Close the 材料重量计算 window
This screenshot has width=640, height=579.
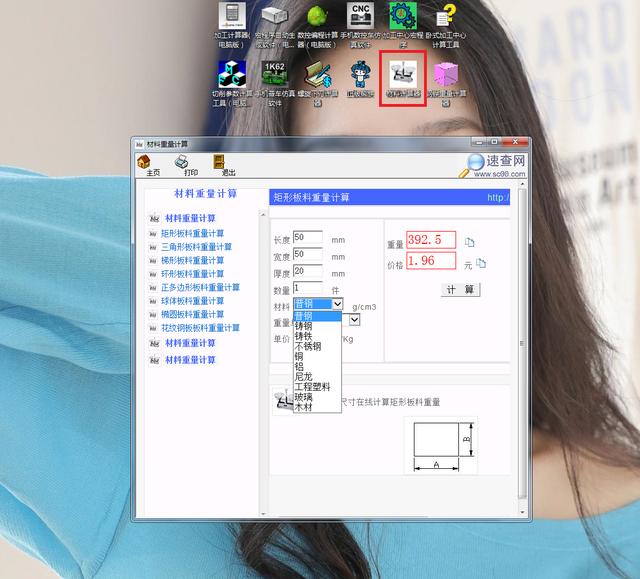[515, 142]
